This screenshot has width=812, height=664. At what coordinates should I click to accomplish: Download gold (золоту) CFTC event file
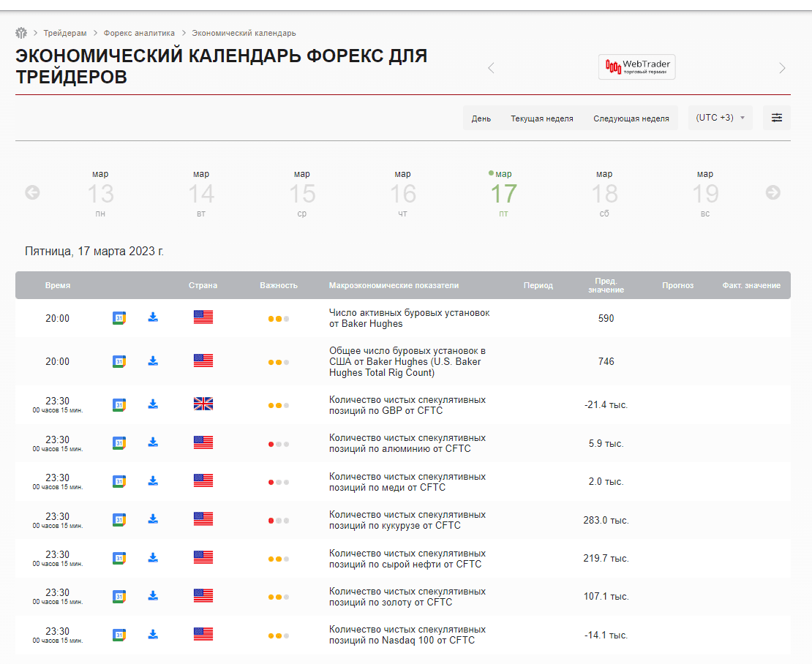pos(153,596)
